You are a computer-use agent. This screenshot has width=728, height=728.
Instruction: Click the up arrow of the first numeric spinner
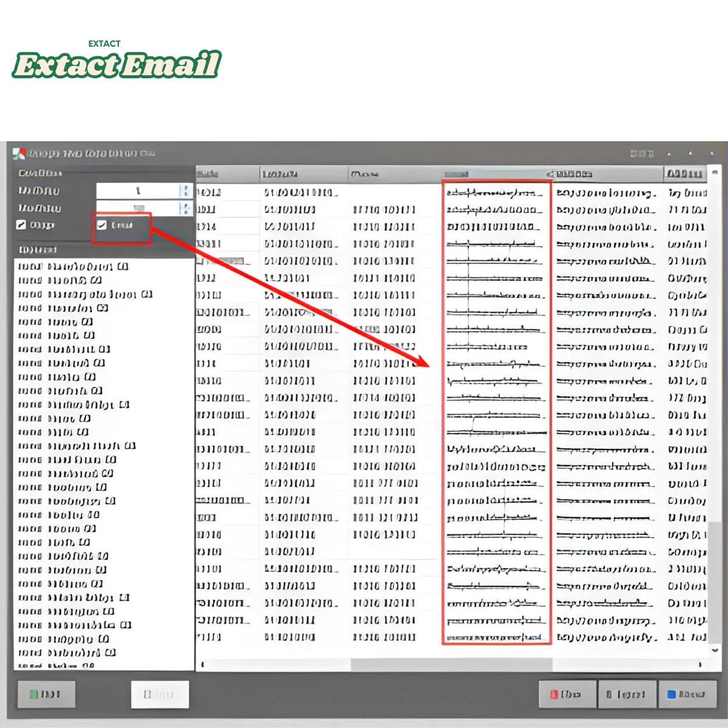186,186
